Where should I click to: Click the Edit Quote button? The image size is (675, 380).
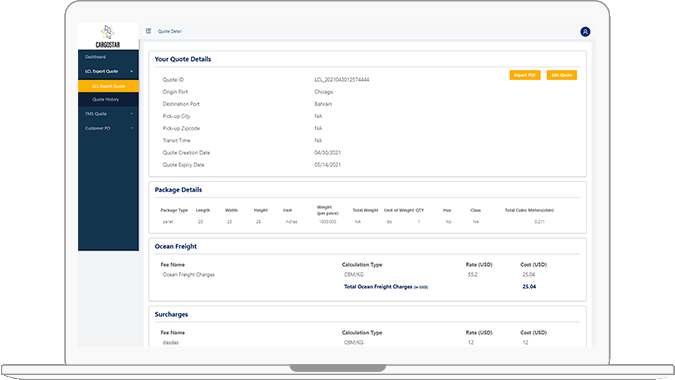pyautogui.click(x=562, y=75)
